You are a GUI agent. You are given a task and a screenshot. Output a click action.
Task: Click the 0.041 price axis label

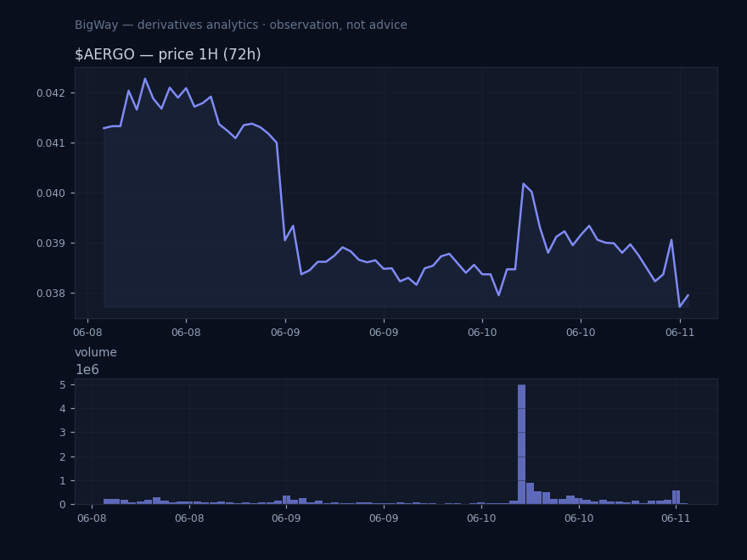coord(49,143)
